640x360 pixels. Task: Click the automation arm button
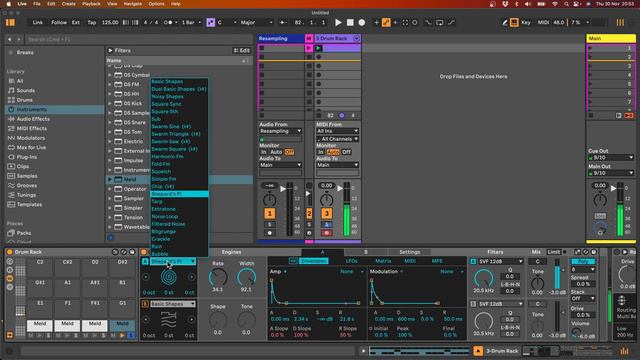pos(386,22)
